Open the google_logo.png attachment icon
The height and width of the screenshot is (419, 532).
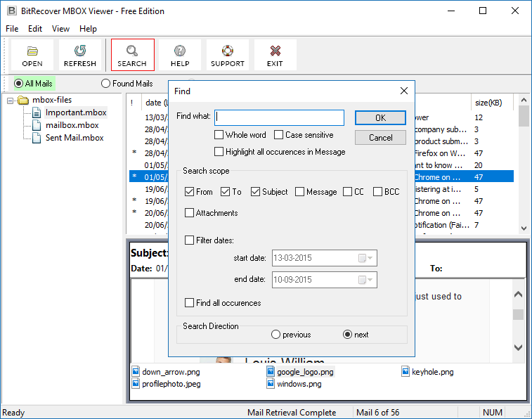[271, 371]
